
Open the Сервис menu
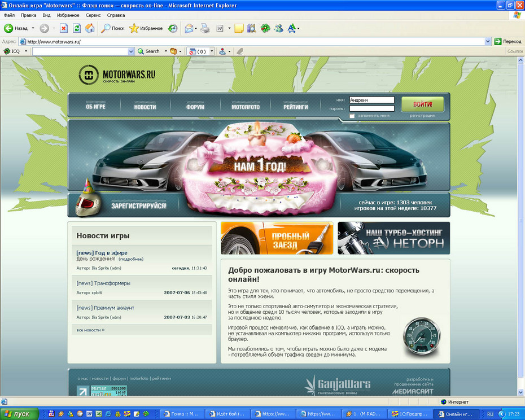pos(93,15)
